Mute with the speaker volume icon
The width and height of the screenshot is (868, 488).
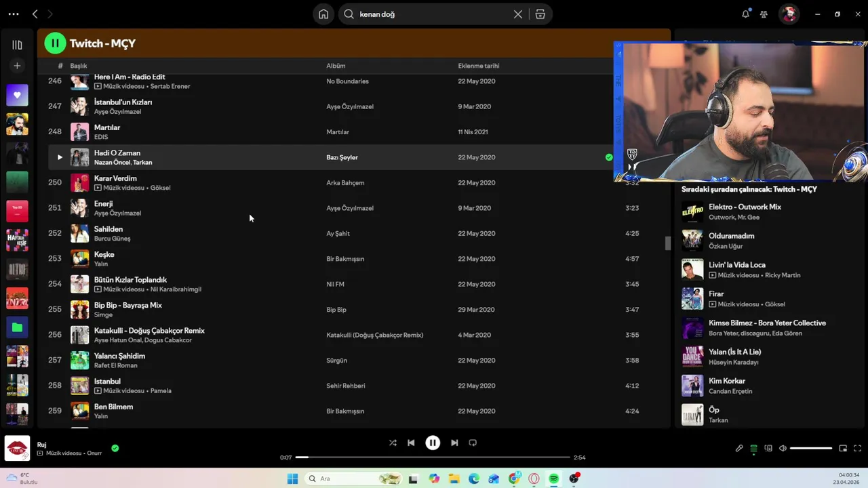[783, 448]
